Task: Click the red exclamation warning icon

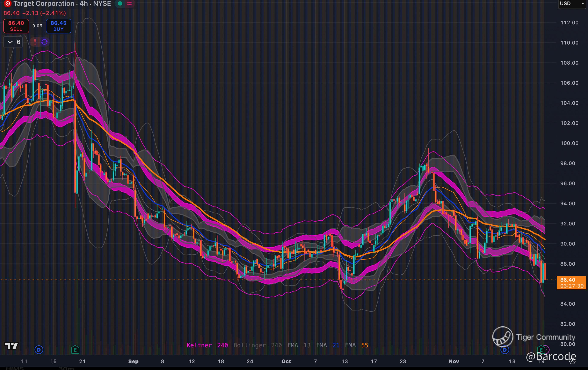Action: 35,42
